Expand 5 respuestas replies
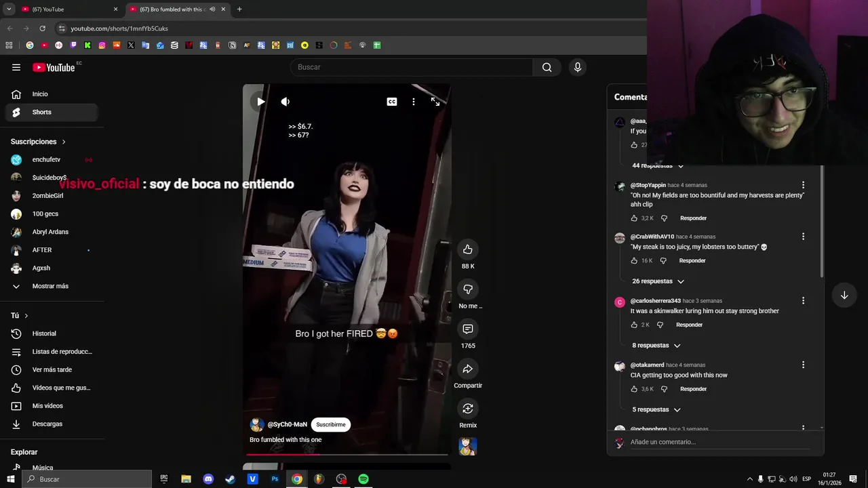This screenshot has height=488, width=868. 656,409
